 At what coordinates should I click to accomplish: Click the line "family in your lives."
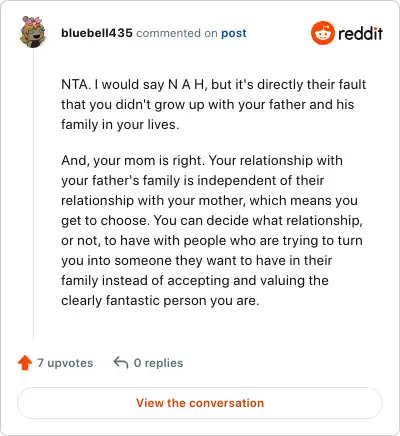[120, 125]
